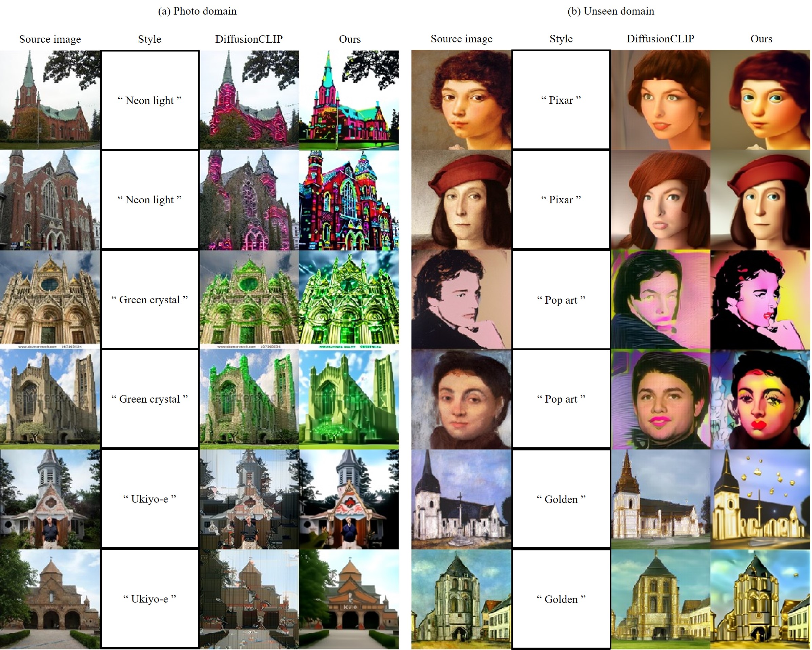Click "Pop art" box beside dark-haired woman painting
The height and width of the screenshot is (650, 812).
coord(561,399)
